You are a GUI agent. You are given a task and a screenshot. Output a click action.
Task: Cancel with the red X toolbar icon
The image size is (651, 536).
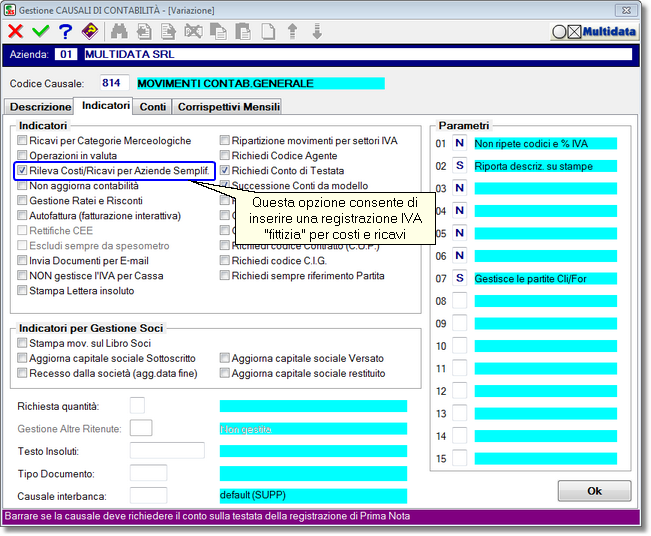(15, 31)
